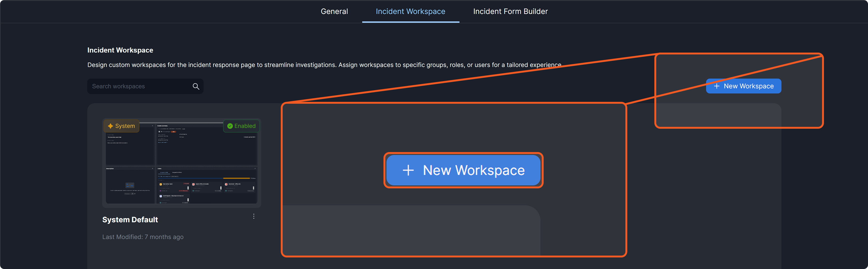Select the Incident Workspace tab
Viewport: 868px width, 269px height.
410,11
